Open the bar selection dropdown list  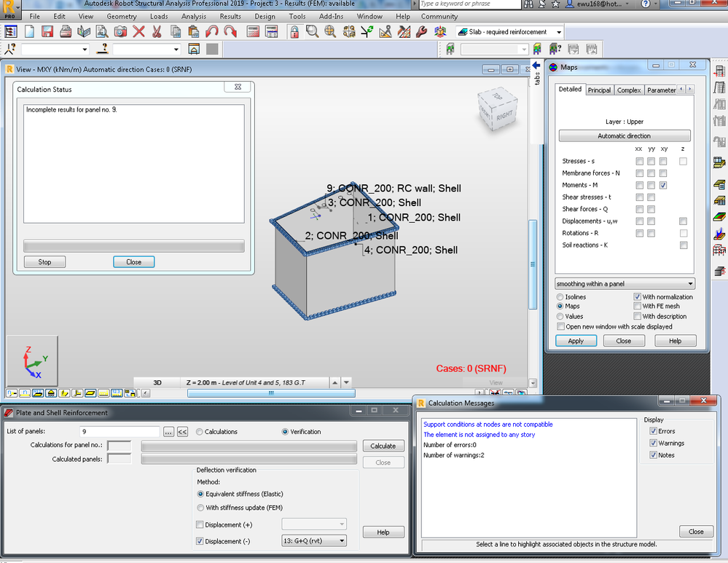pyautogui.click(x=176, y=50)
